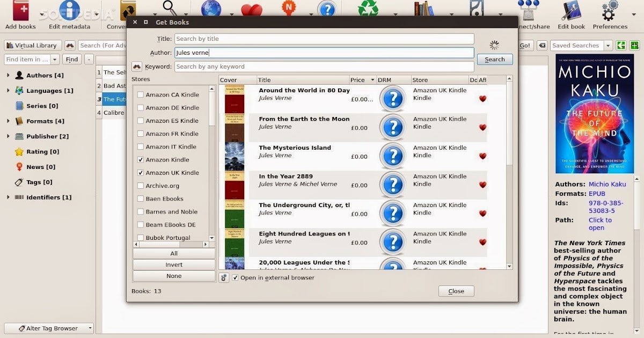This screenshot has width=644, height=338.
Task: Click affiliate heart for From the Earth to the Moon
Action: (482, 128)
